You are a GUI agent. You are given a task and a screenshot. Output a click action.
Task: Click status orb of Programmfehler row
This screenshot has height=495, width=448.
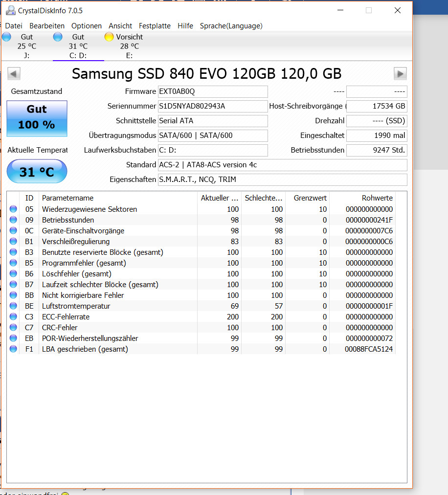pyautogui.click(x=13, y=263)
